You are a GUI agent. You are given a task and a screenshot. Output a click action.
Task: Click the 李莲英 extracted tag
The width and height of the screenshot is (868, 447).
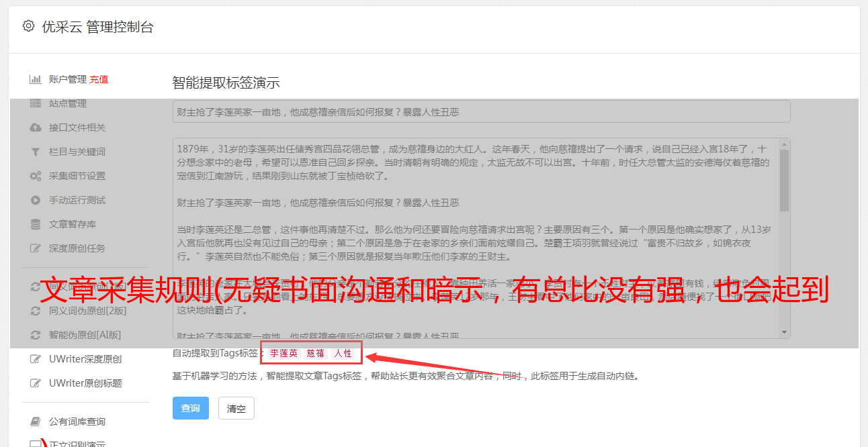(x=284, y=353)
